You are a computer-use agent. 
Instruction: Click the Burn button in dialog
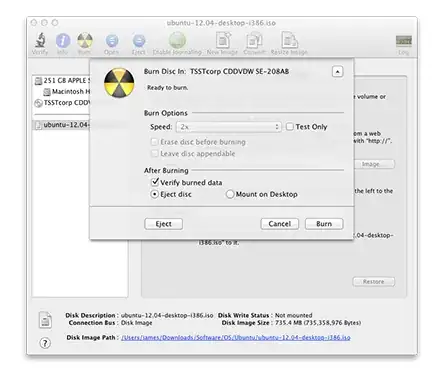coord(324,224)
